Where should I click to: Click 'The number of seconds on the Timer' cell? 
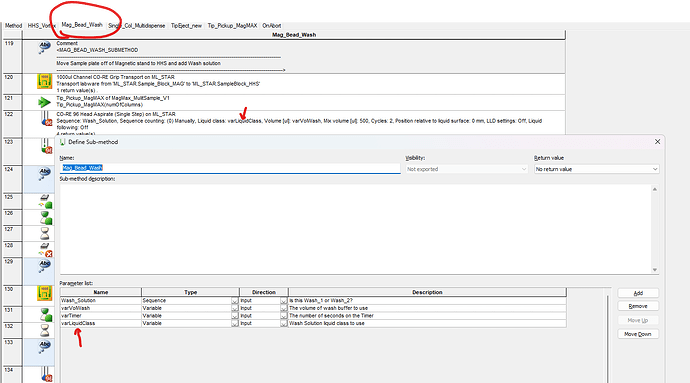point(427,316)
